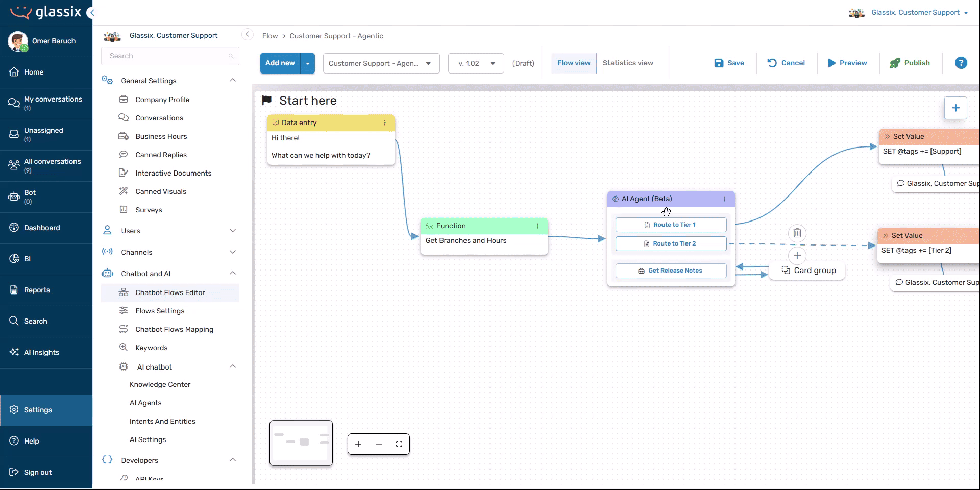Screen dimensions: 980x490
Task: Collapse the Chatbot and AI section
Action: click(233, 273)
